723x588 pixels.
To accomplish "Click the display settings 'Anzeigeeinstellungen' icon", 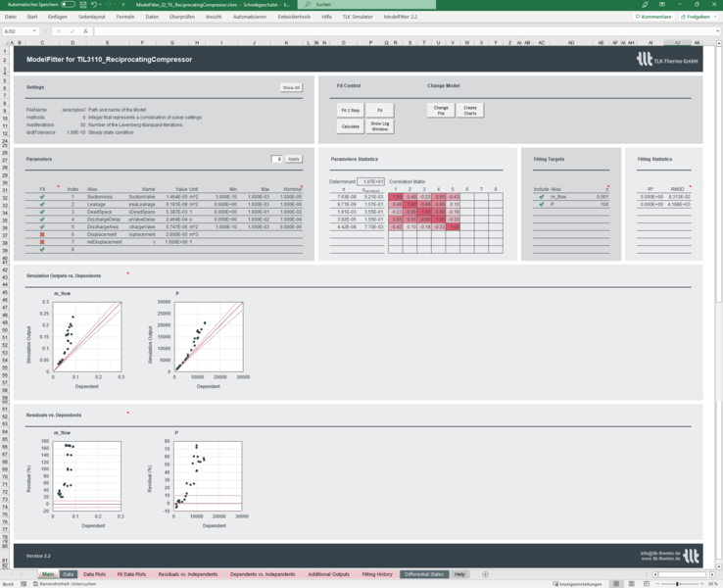I will tap(555, 584).
